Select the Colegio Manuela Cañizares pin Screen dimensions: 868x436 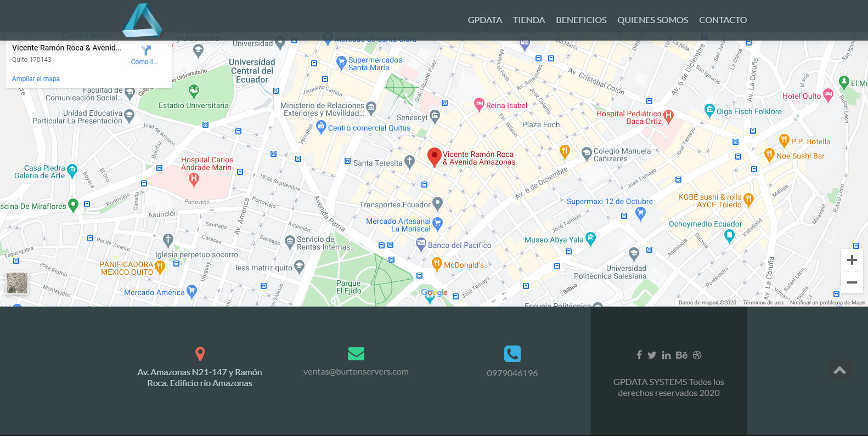587,152
